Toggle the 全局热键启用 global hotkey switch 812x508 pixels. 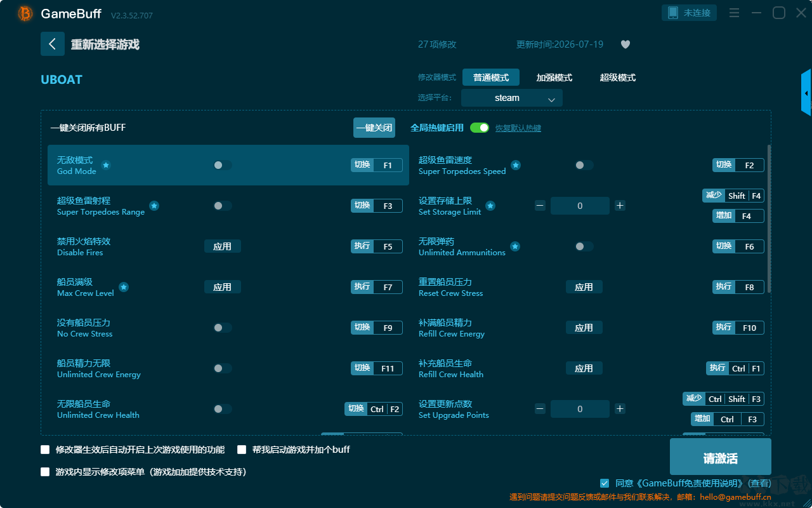(480, 128)
